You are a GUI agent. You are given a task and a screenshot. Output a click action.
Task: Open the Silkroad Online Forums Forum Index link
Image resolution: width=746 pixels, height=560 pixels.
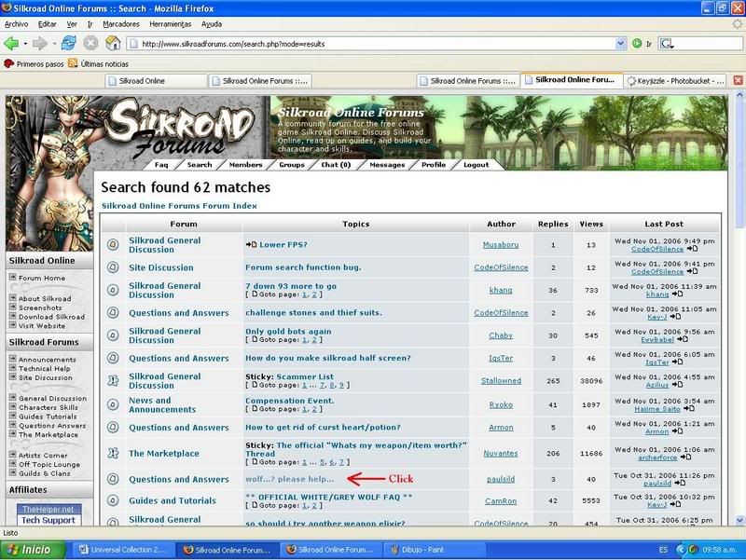tap(179, 206)
